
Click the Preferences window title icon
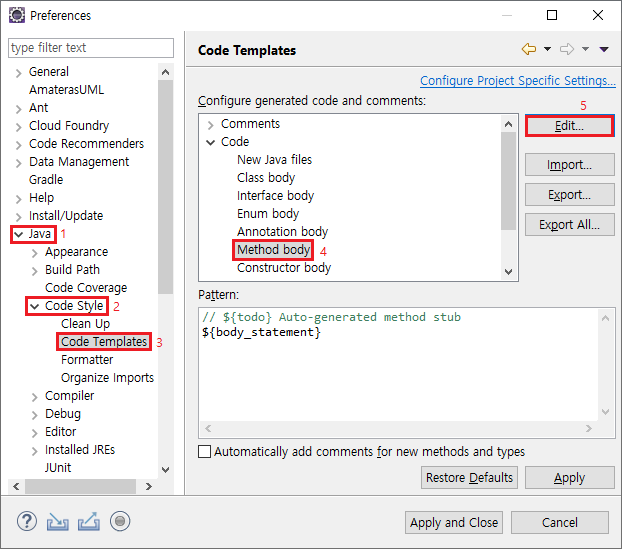pyautogui.click(x=17, y=15)
